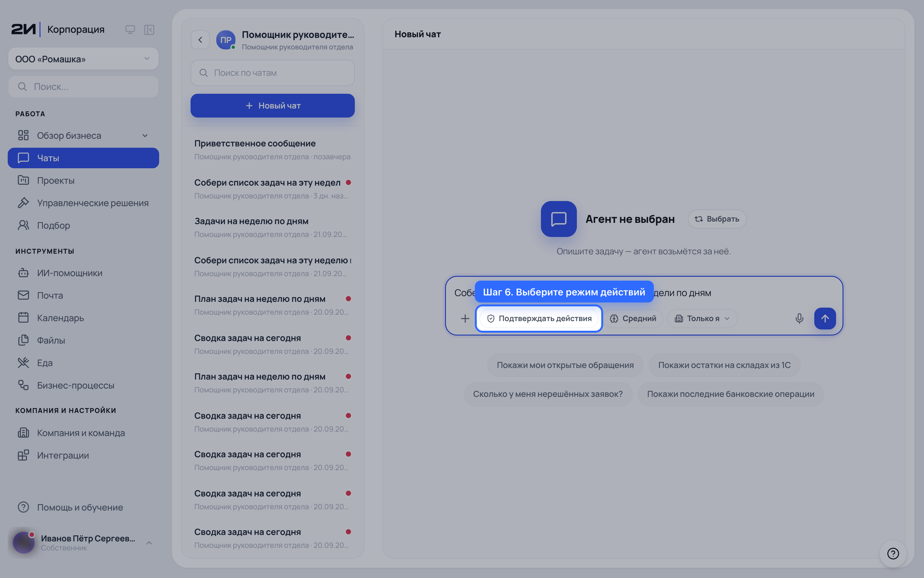924x578 pixels.
Task: Click suggestion Сколько у меня нерешённых заявок?
Action: click(548, 394)
